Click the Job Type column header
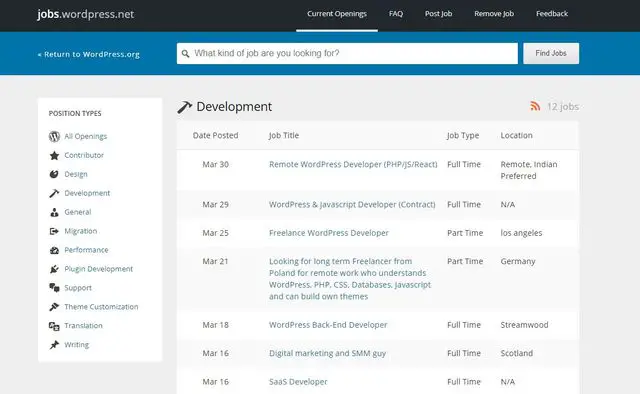The image size is (640, 394). pos(463,136)
